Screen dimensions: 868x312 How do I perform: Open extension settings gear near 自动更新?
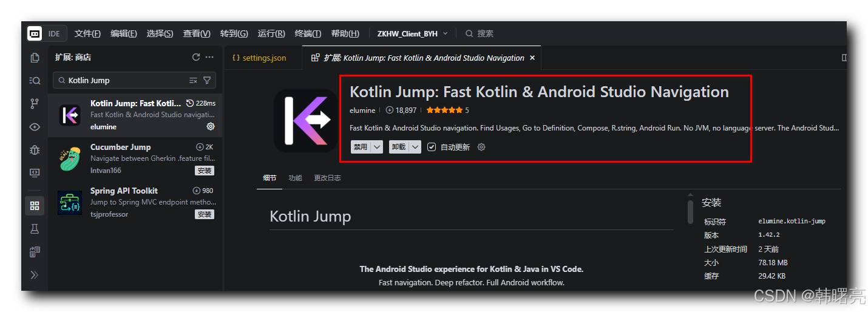481,147
